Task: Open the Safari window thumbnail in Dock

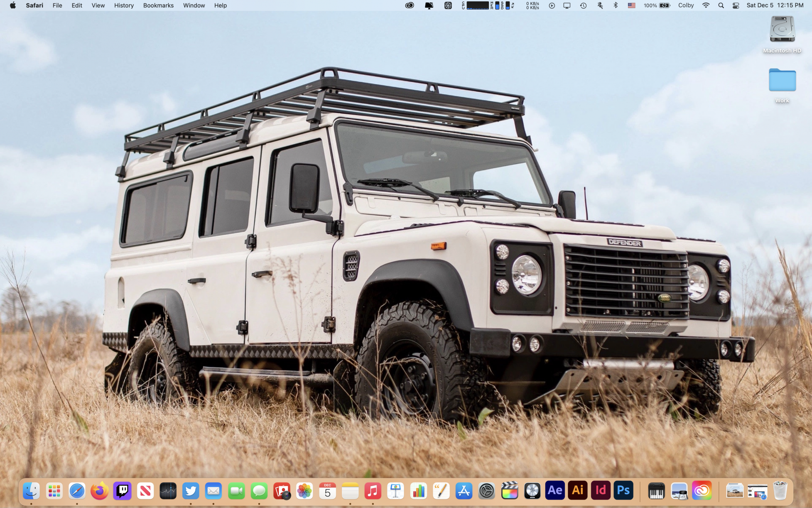Action: pyautogui.click(x=758, y=491)
